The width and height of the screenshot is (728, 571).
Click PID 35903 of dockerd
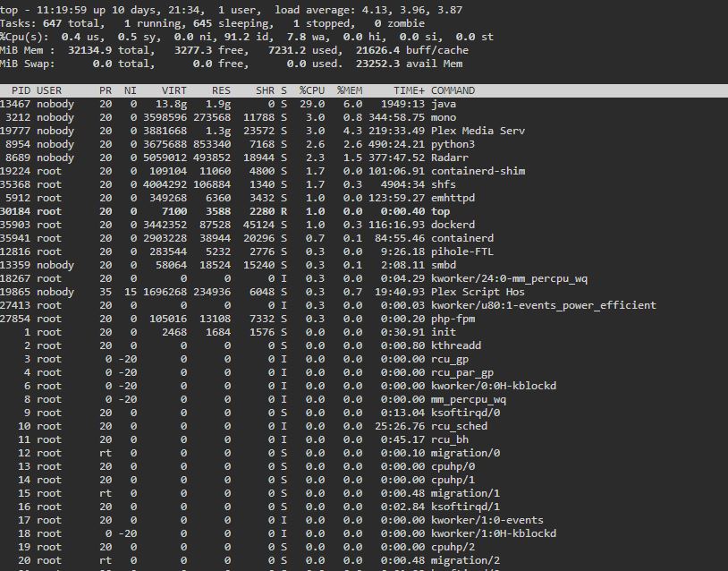pyautogui.click(x=15, y=225)
